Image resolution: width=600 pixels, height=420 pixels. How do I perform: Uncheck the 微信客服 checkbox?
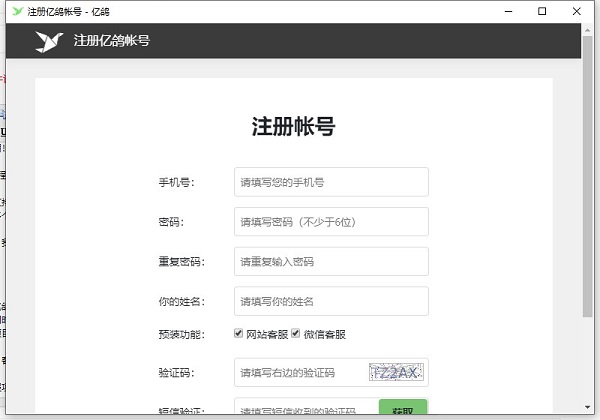[x=296, y=333]
